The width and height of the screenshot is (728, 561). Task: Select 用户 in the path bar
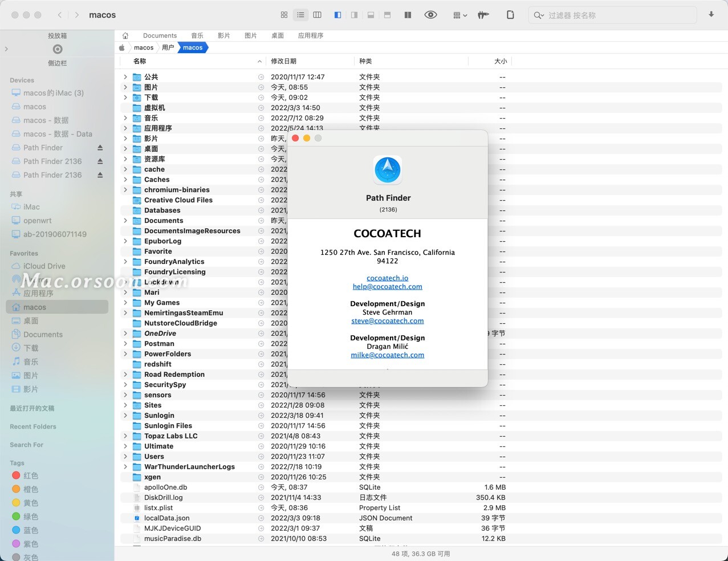(168, 47)
